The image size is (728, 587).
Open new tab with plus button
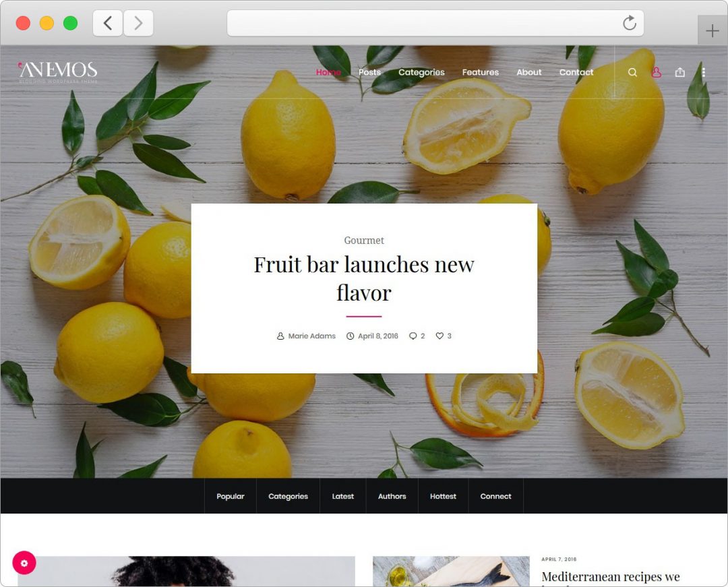[x=712, y=30]
